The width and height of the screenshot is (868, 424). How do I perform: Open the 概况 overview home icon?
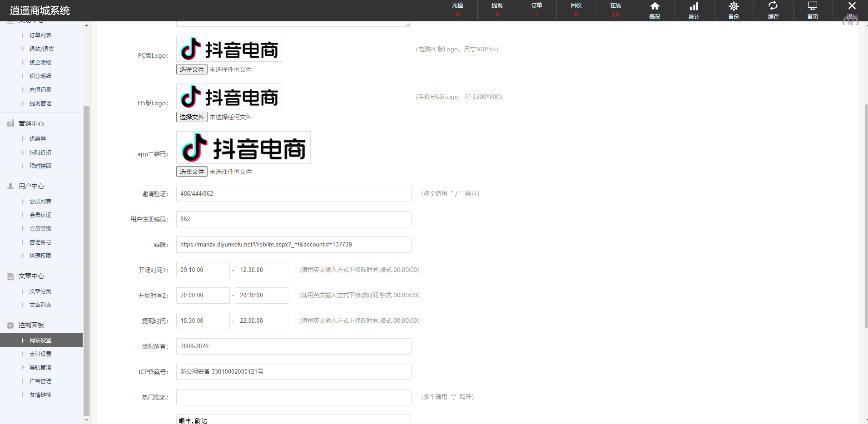(655, 10)
